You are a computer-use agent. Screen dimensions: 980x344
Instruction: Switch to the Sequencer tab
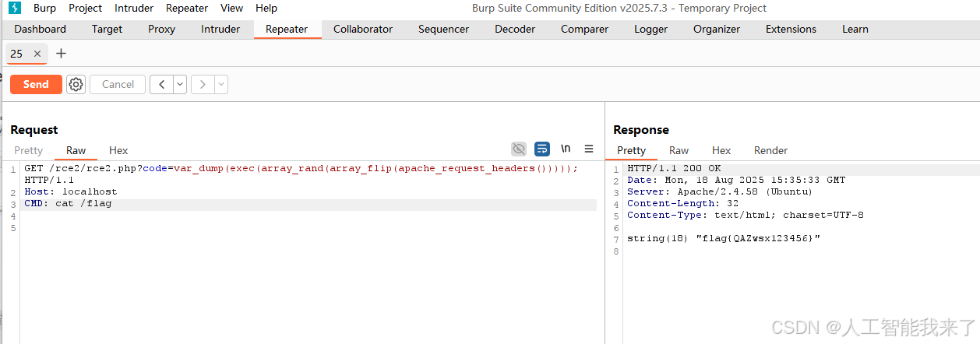click(x=443, y=29)
